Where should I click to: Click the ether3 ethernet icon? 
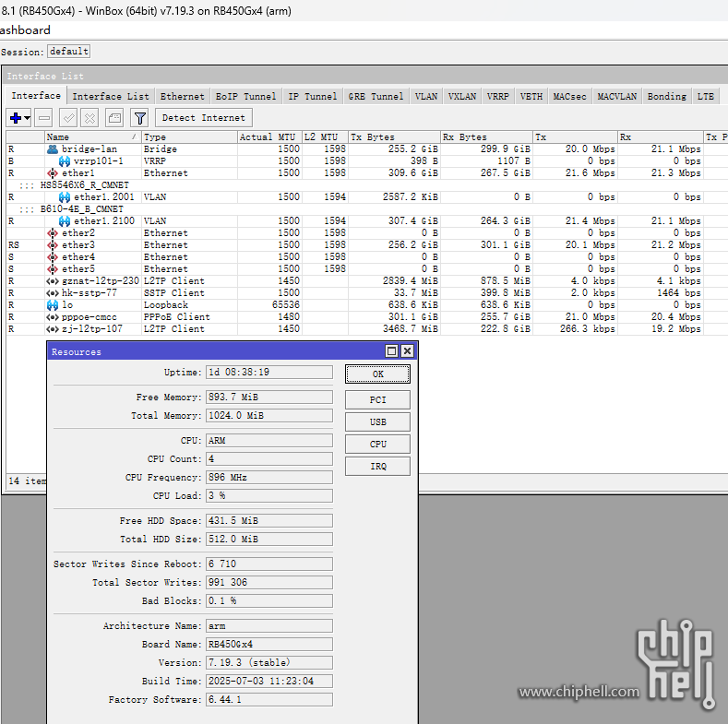pyautogui.click(x=53, y=245)
